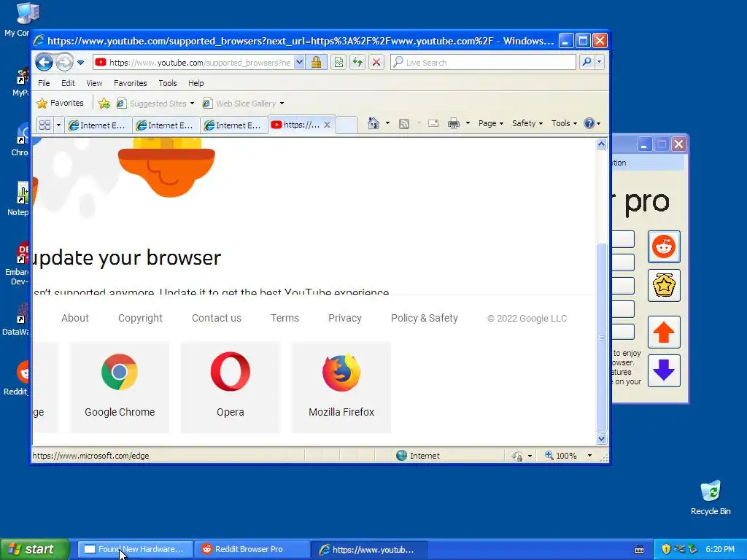Click the page scrollbar down arrow

601,438
